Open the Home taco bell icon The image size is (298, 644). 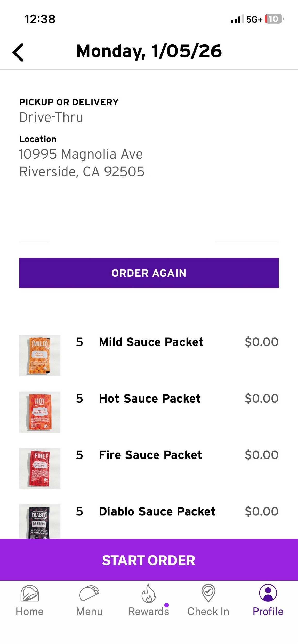pos(30,593)
